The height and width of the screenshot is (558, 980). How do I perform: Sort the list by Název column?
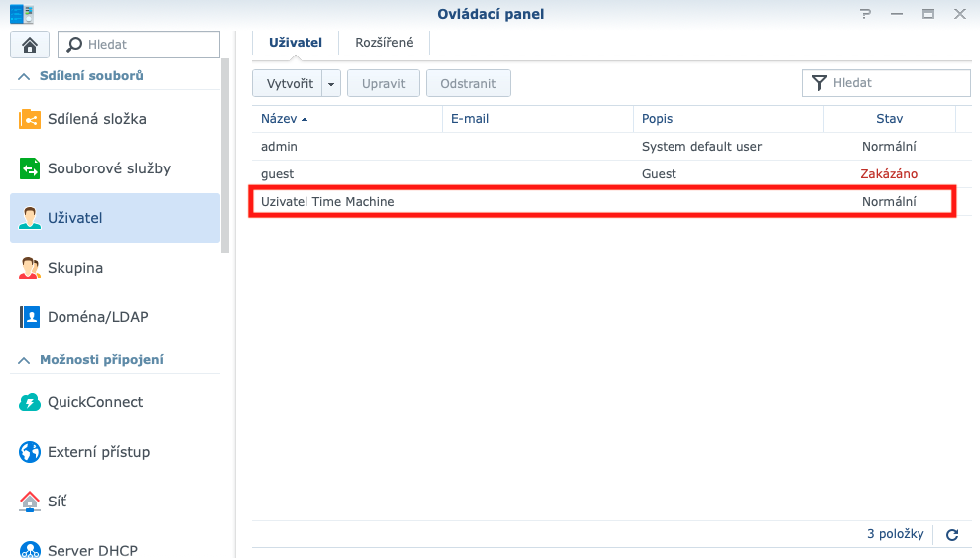(x=283, y=119)
